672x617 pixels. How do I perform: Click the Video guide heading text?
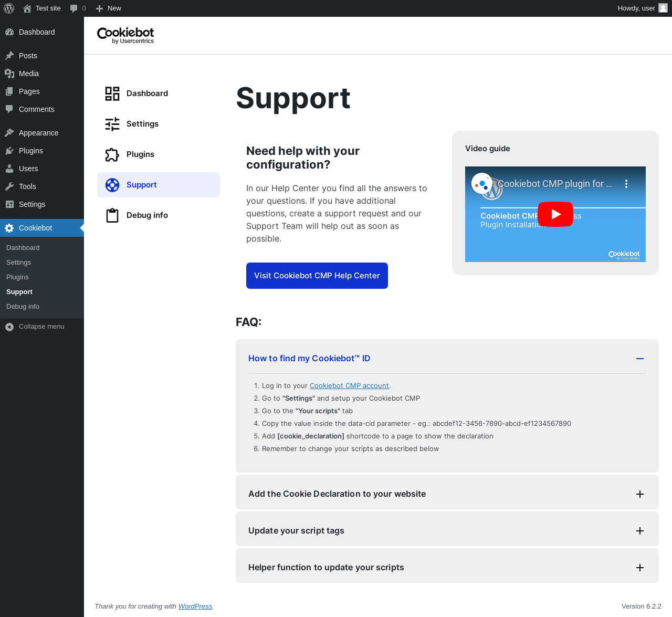488,149
